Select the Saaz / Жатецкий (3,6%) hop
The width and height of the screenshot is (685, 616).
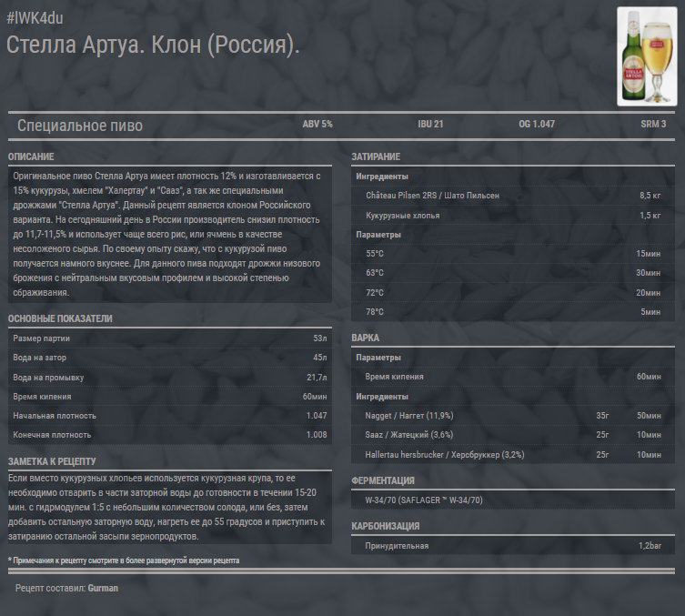(409, 435)
